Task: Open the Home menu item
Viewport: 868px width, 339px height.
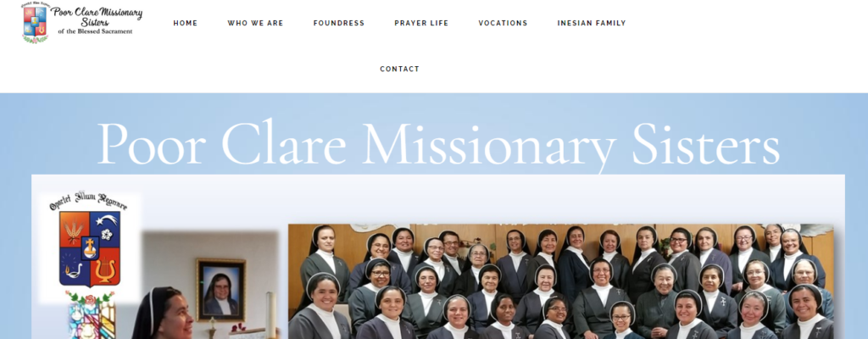Action: (x=186, y=23)
